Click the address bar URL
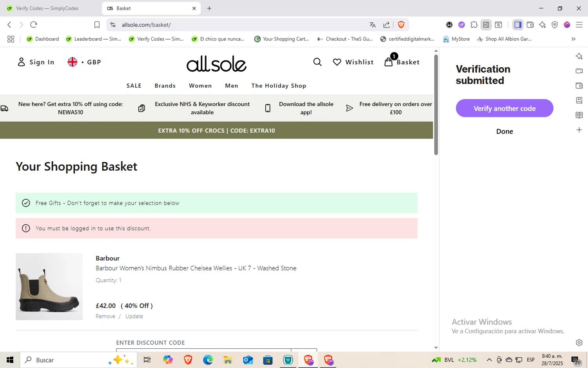 (146, 25)
